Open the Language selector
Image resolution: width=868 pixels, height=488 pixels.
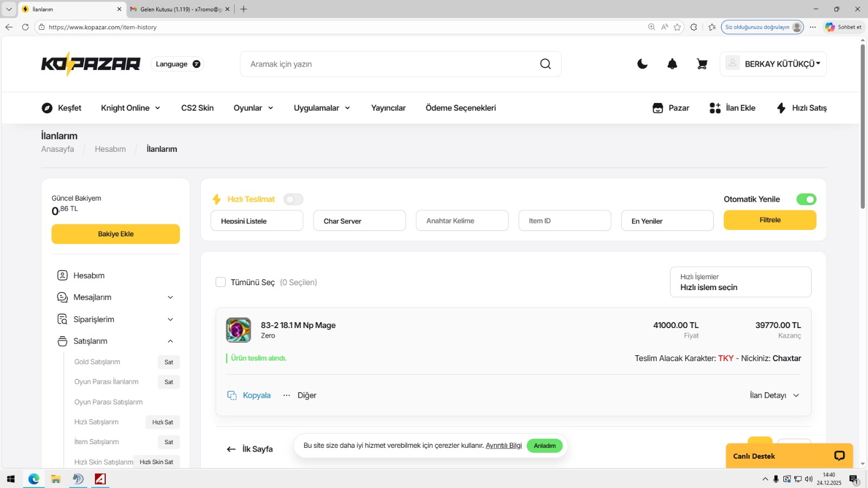pyautogui.click(x=178, y=64)
